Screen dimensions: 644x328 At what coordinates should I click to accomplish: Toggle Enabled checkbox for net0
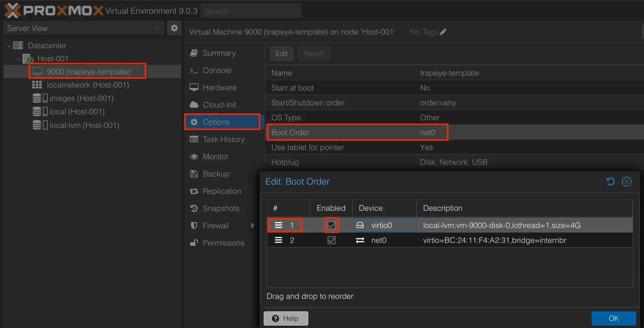tap(331, 240)
